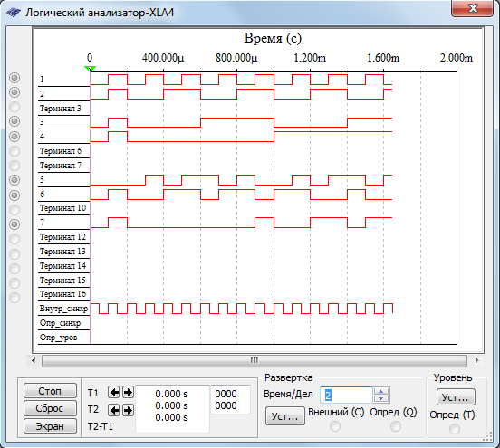The width and height of the screenshot is (500, 448).
Task: Click the Экран button
Action: (x=50, y=426)
